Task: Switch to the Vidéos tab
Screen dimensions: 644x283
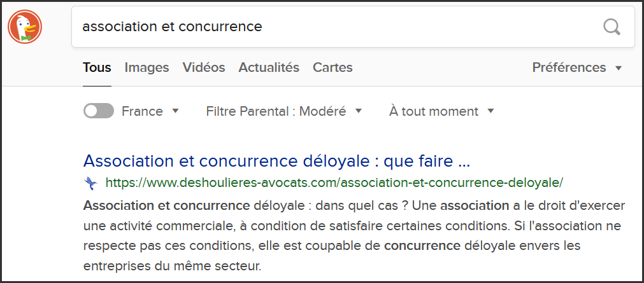Action: [x=204, y=67]
